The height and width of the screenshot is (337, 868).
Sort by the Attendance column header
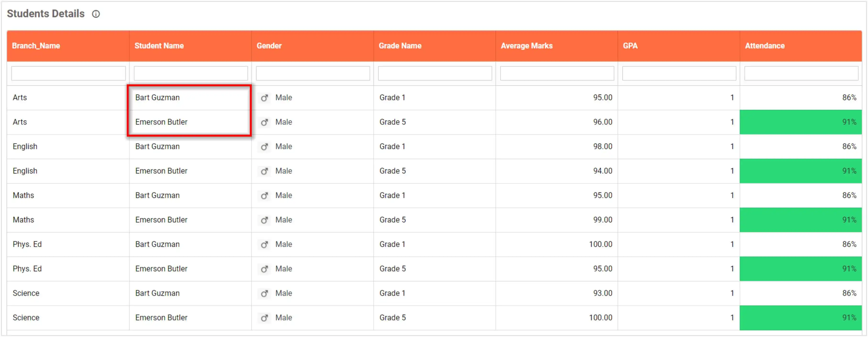765,45
